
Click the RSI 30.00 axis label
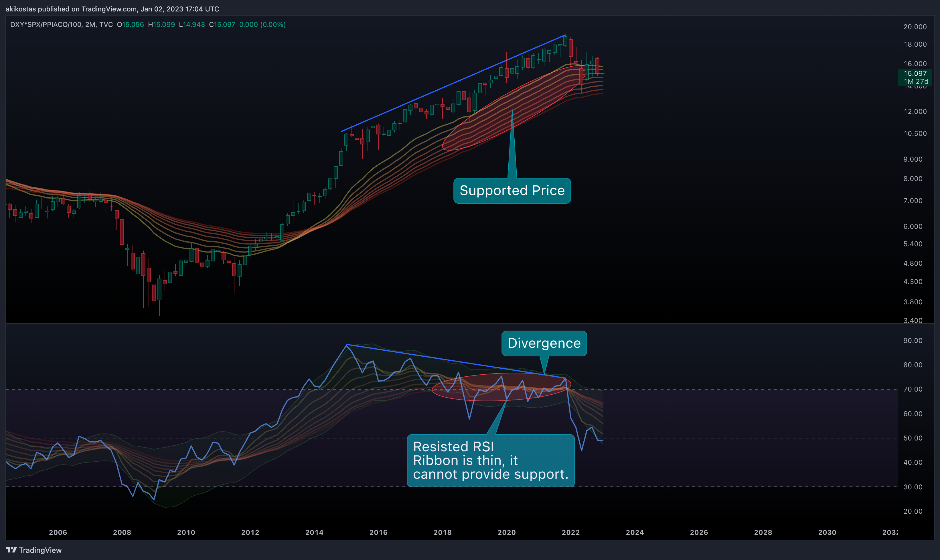click(913, 487)
